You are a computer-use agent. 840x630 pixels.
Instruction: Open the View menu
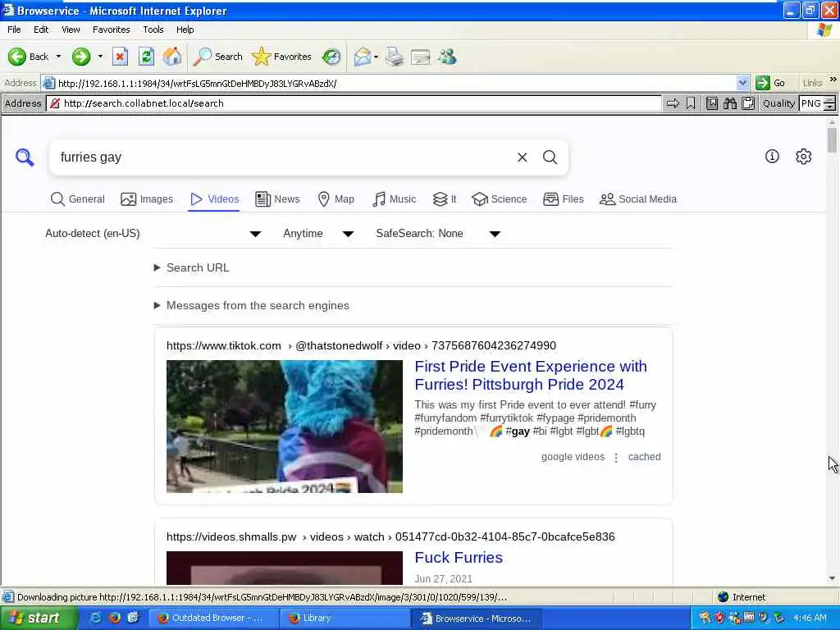[71, 30]
